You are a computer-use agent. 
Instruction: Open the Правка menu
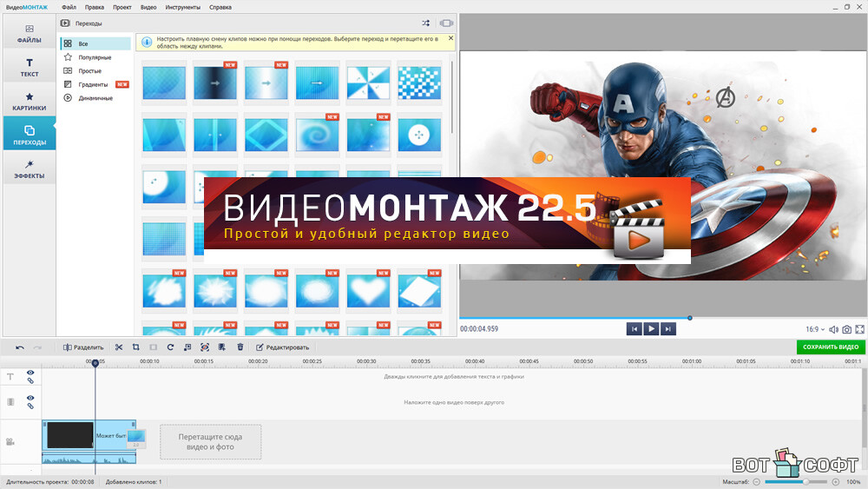click(95, 7)
